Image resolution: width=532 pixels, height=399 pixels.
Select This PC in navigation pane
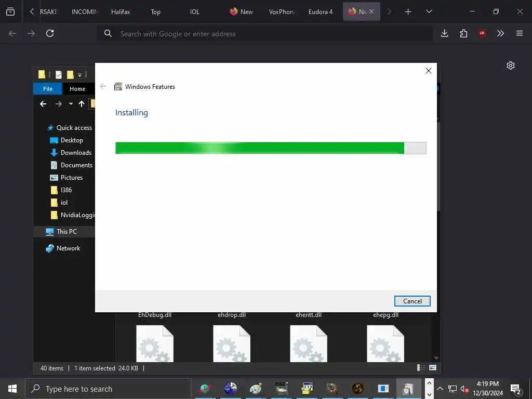point(66,232)
